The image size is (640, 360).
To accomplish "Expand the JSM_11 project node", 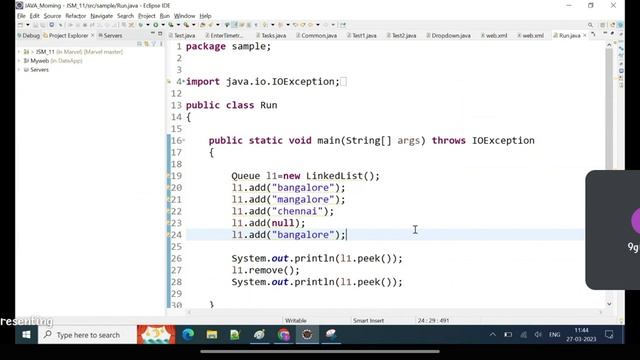I will [19, 52].
